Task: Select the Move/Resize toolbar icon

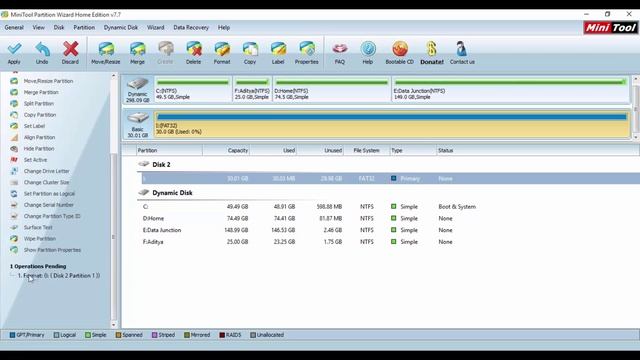Action: (106, 49)
